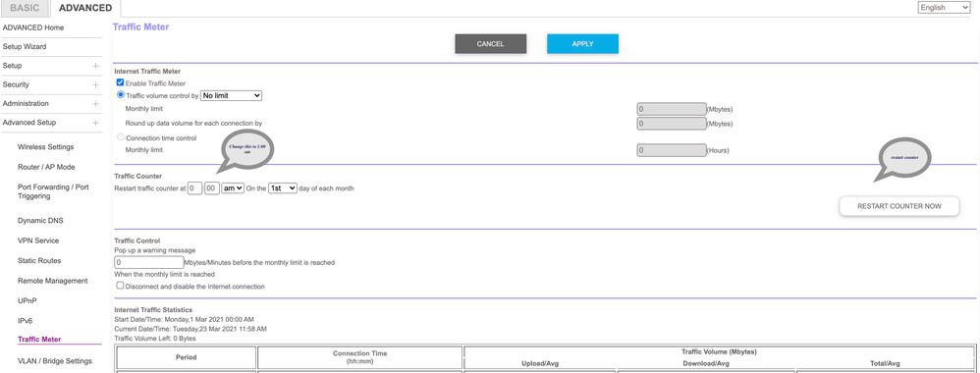Click the Download/Avg column header
Screen dimensions: 980x373
(x=706, y=363)
